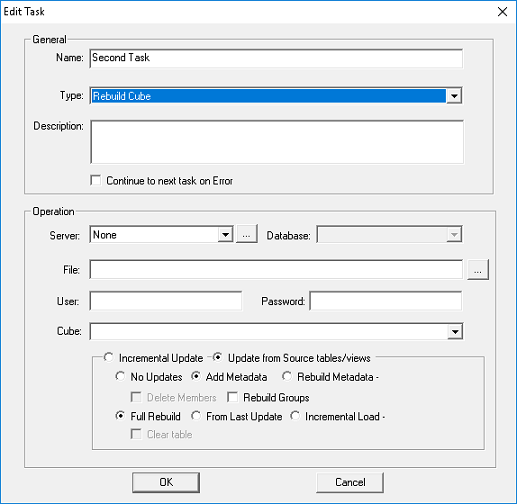The image size is (517, 504).
Task: Expand the Server dropdown arrow
Action: (225, 235)
